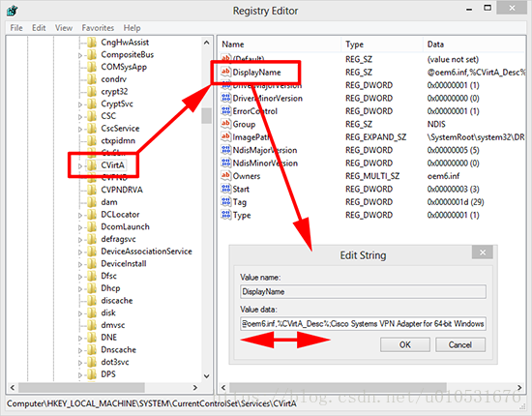Click the '0x0000001d (29)' data cell

pyautogui.click(x=456, y=202)
